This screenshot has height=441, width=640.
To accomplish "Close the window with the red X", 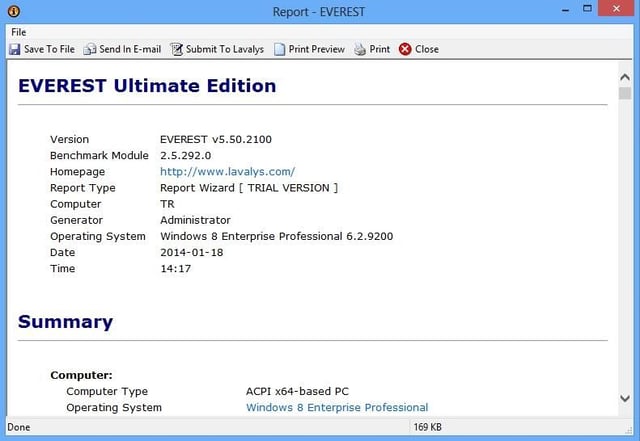I will click(617, 9).
